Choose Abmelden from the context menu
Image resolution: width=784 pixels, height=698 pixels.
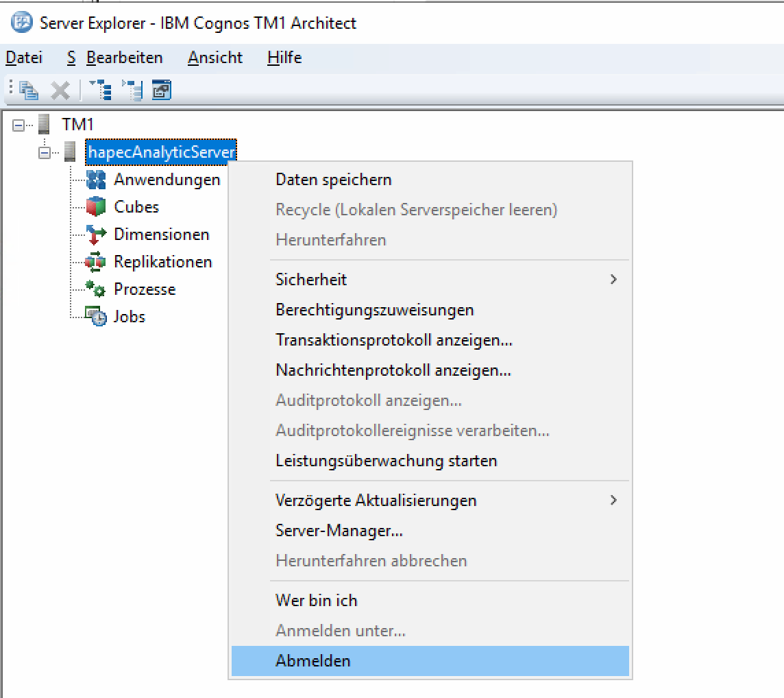[x=313, y=661]
